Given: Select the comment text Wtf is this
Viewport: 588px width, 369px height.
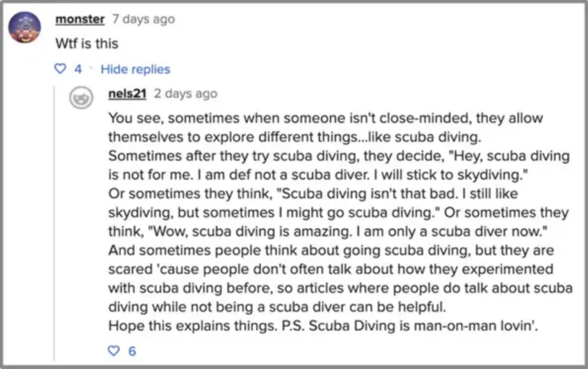Looking at the screenshot, I should pyautogui.click(x=86, y=43).
